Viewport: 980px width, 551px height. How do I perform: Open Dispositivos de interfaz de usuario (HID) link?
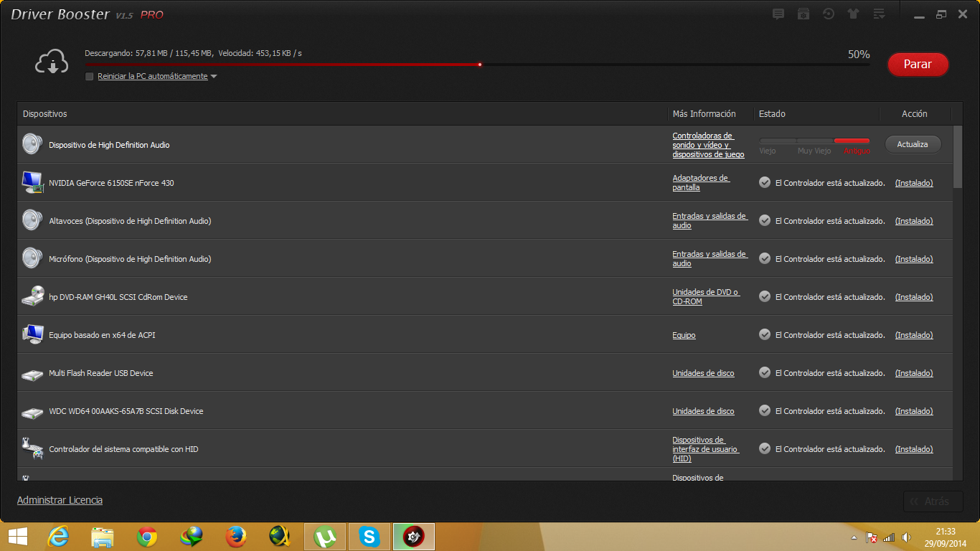pyautogui.click(x=705, y=449)
